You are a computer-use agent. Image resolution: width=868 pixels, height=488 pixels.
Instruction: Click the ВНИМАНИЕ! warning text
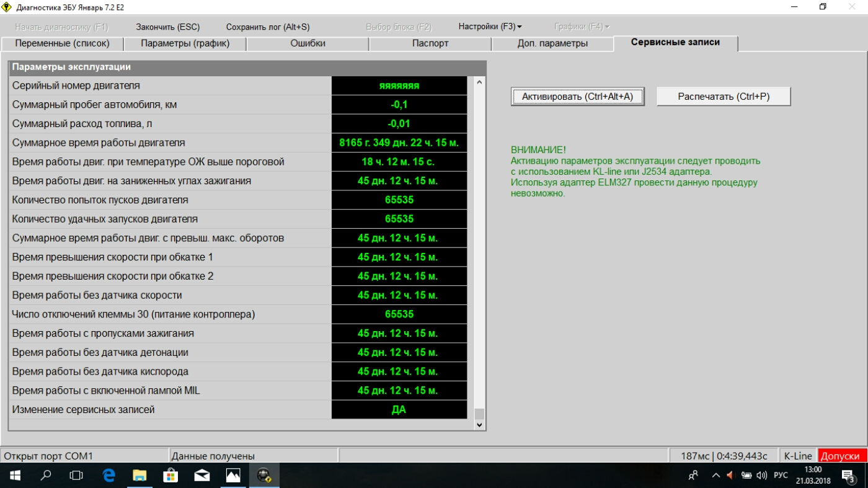coord(538,151)
